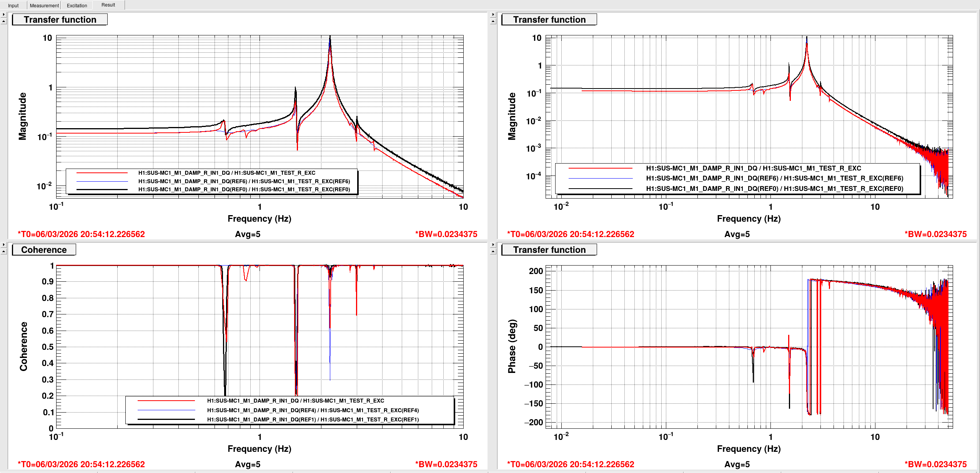The height and width of the screenshot is (473, 980).
Task: Click right-arrow icon beside upper-right magnitude plot
Action: point(493,14)
